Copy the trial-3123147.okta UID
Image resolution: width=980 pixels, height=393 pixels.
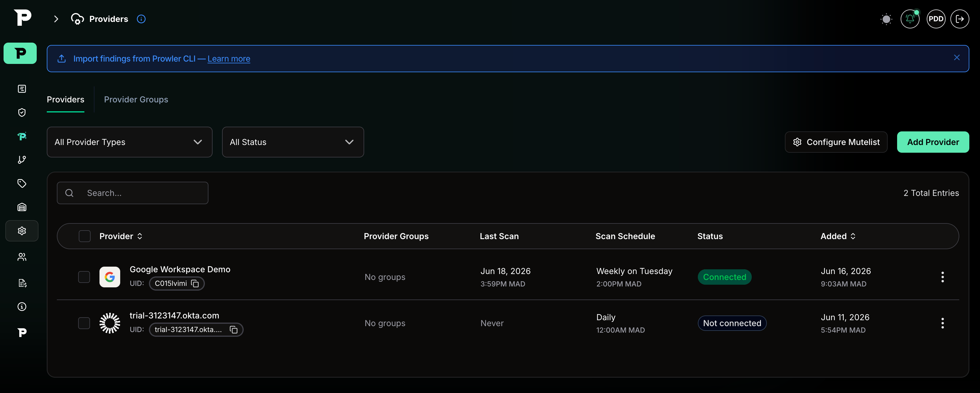(x=234, y=330)
